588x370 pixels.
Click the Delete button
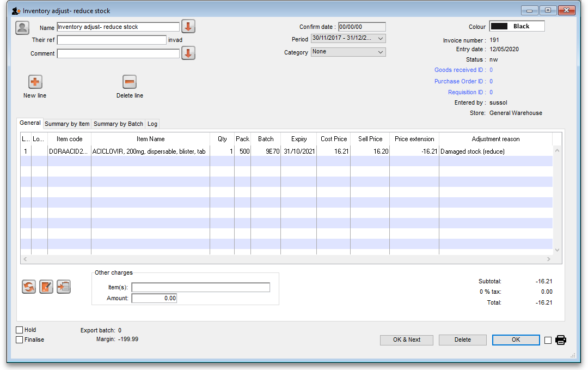click(462, 340)
